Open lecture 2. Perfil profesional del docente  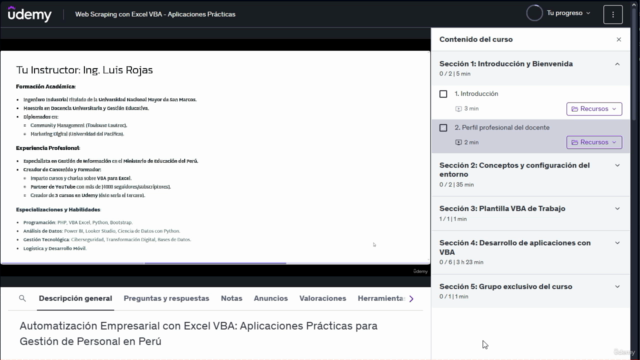click(x=502, y=128)
